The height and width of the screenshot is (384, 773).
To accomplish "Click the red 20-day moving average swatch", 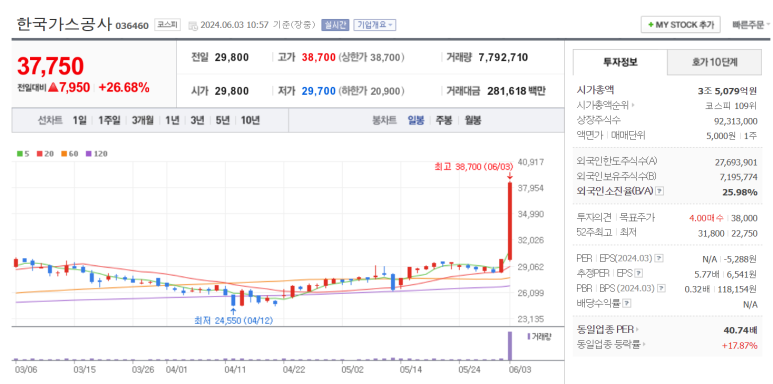I will [x=40, y=154].
